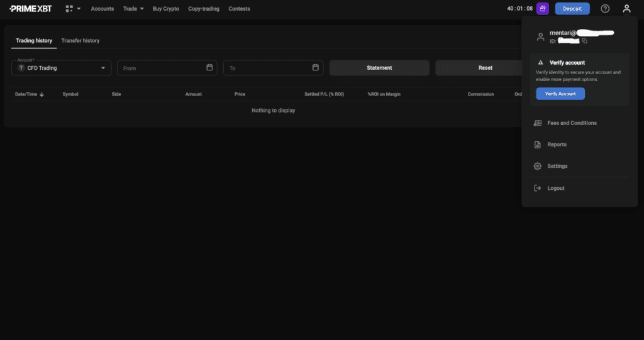Click the To date input field
The image size is (644, 340).
click(x=267, y=68)
